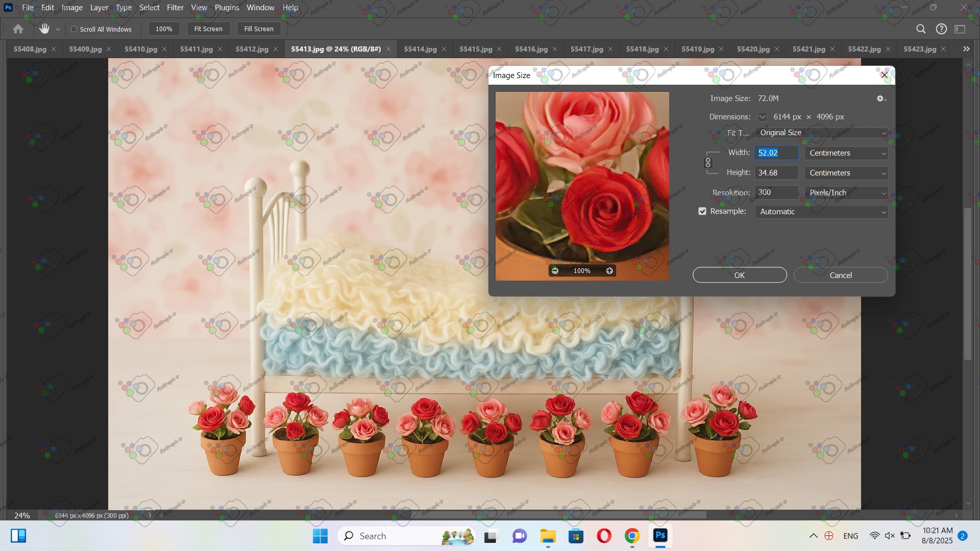Open the Filter menu
Viewport: 980px width, 551px height.
pos(175,8)
